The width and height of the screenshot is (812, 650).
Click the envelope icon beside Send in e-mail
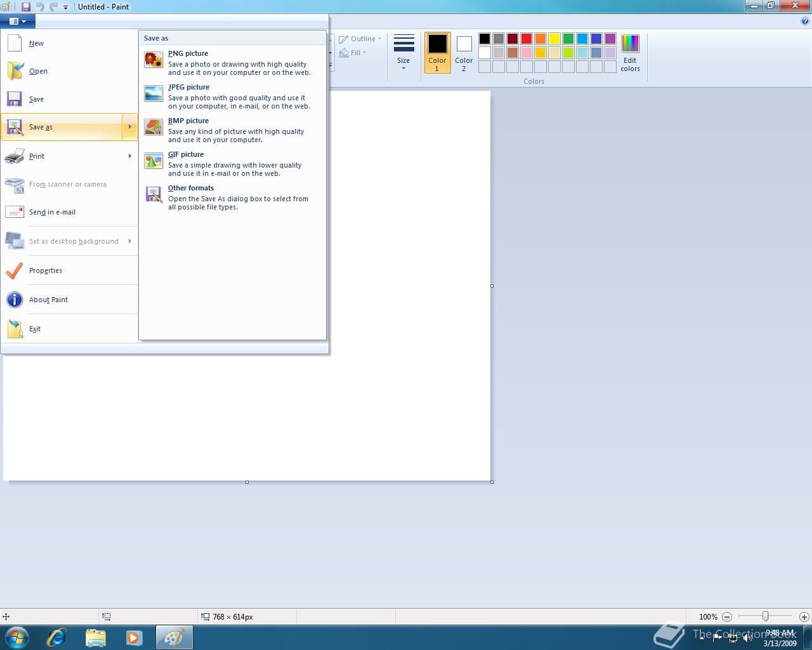[x=15, y=212]
